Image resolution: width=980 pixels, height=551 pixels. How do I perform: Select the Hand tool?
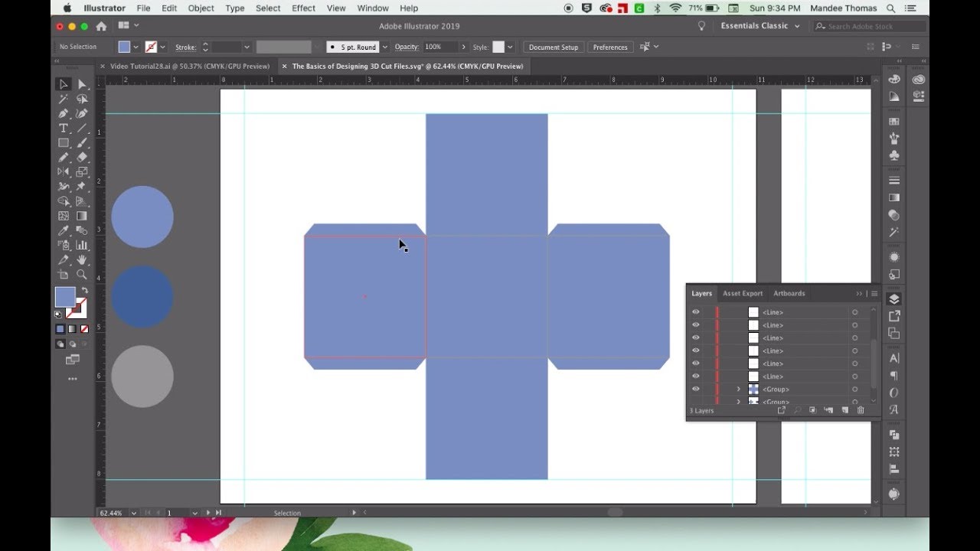81,259
